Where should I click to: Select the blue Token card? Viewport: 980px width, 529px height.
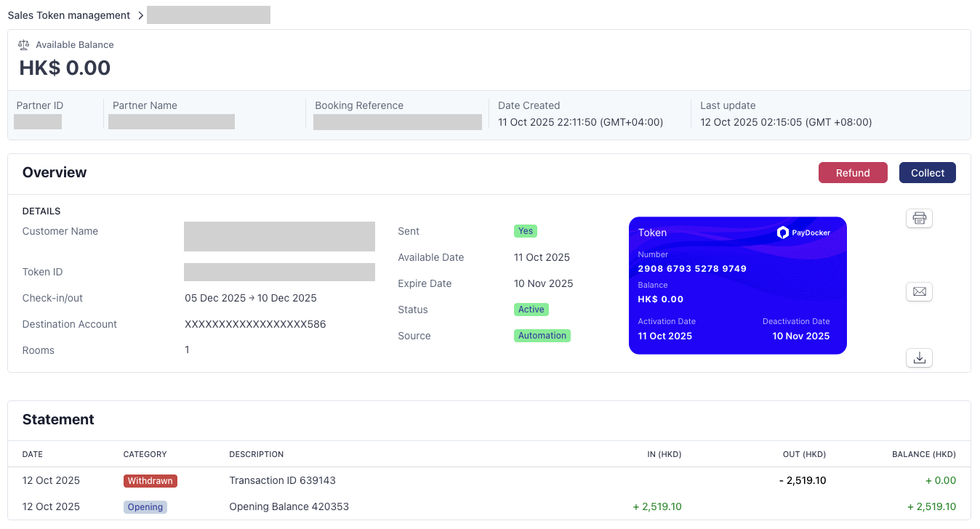[737, 286]
